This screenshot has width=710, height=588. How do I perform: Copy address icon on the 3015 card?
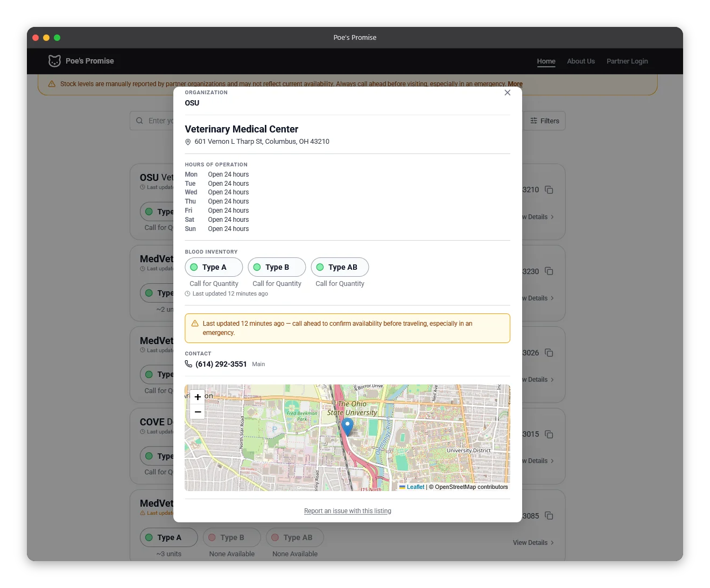549,434
